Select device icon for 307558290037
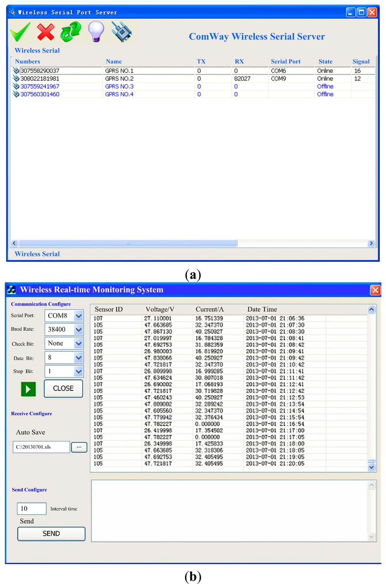 pos(16,70)
